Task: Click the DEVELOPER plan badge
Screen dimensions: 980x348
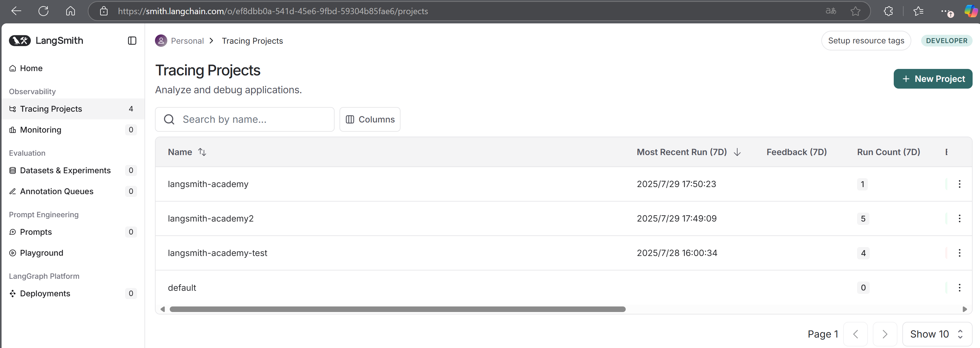Action: pyautogui.click(x=946, y=41)
